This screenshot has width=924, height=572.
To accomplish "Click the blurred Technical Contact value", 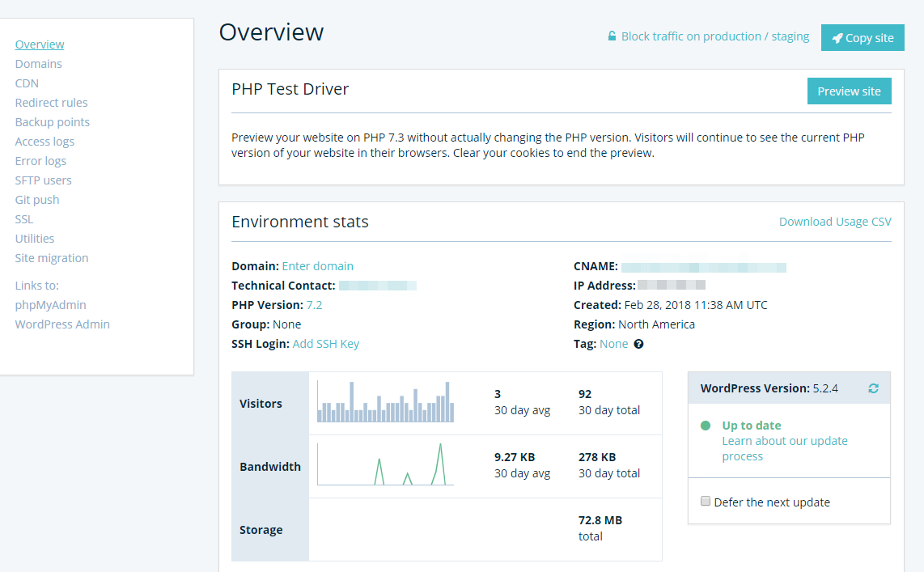I will (x=378, y=286).
